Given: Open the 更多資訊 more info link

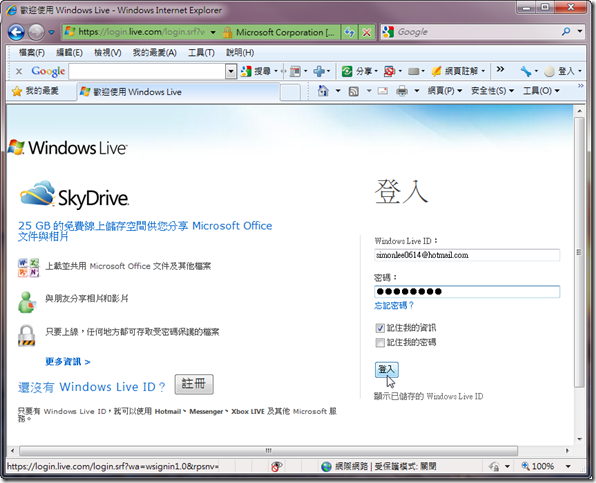Looking at the screenshot, I should pos(68,361).
